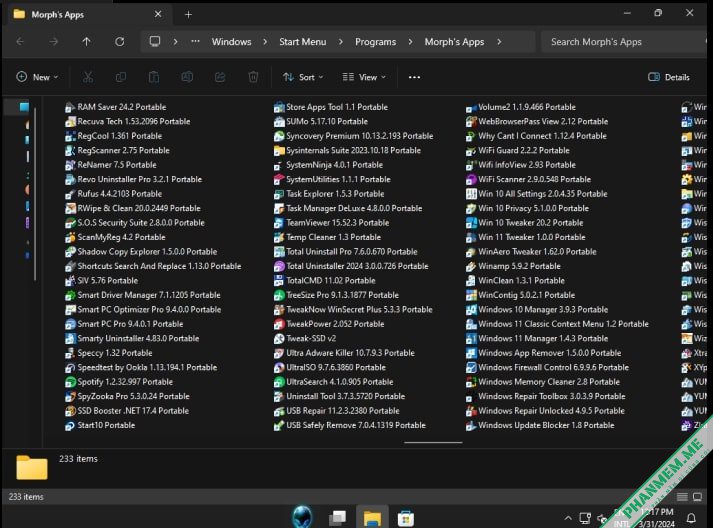Click the Win 10 Tweaker 20.2 icon
Screen dimensions: 713x528
point(471,223)
